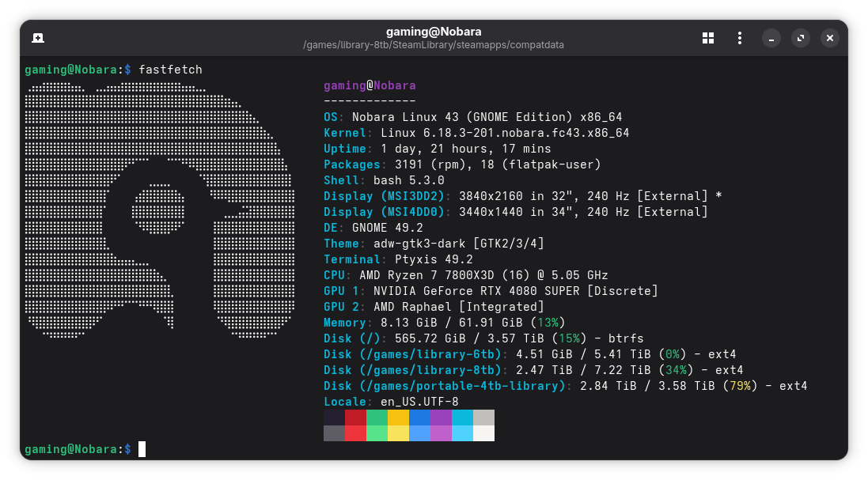This screenshot has height=480, width=868.
Task: Click the Disk library-8tb line
Action: 533,370
